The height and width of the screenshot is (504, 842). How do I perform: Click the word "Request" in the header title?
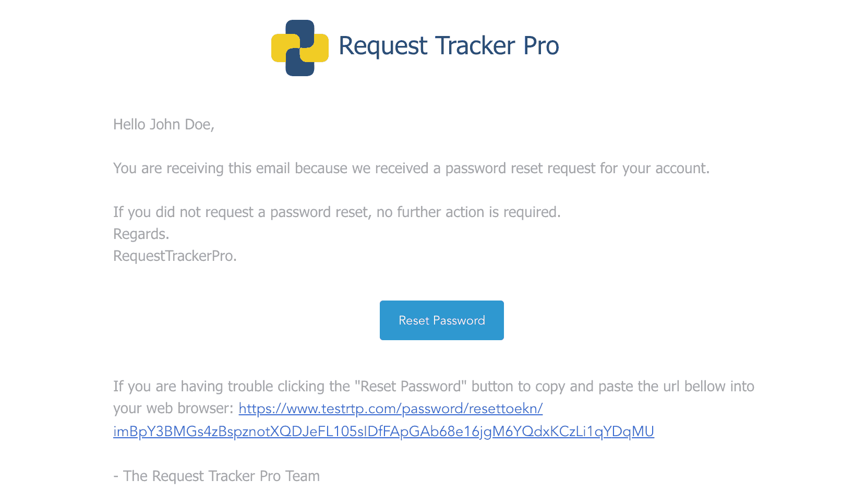383,46
